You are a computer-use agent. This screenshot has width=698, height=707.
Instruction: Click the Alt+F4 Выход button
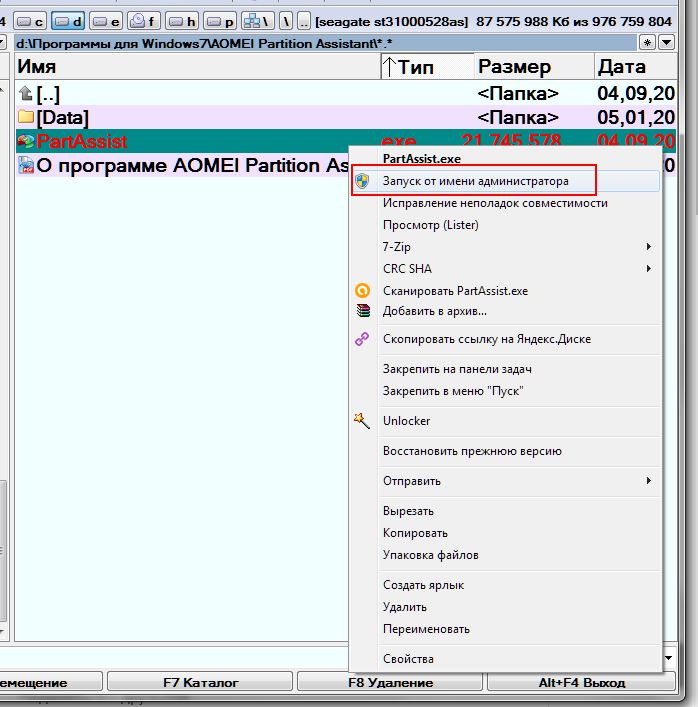pyautogui.click(x=582, y=683)
